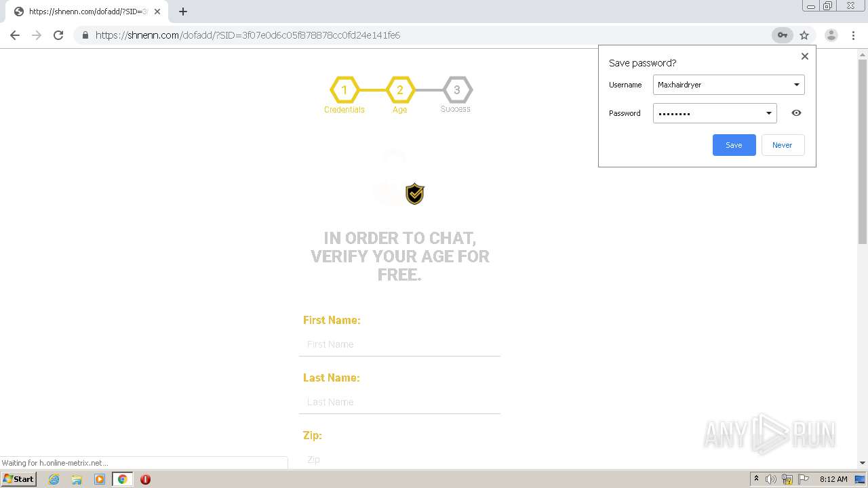
Task: Open the Windows Start menu
Action: (x=18, y=479)
